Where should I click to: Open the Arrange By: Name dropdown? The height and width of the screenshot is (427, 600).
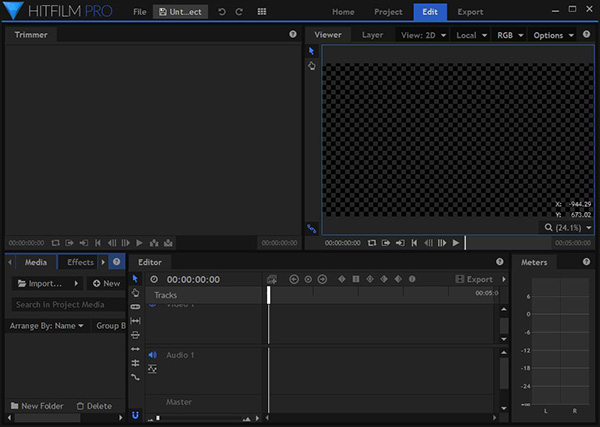pos(47,326)
